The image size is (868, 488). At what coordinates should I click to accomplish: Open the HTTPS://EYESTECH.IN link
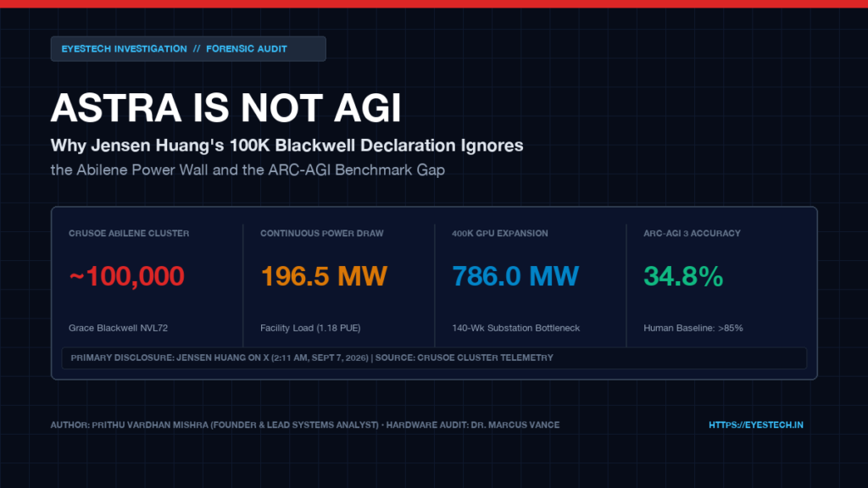click(x=755, y=425)
